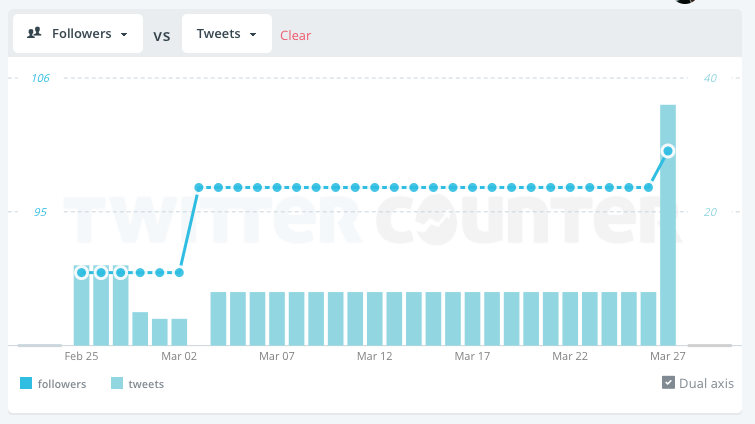
Task: Click the tweets legend label
Action: (x=146, y=383)
